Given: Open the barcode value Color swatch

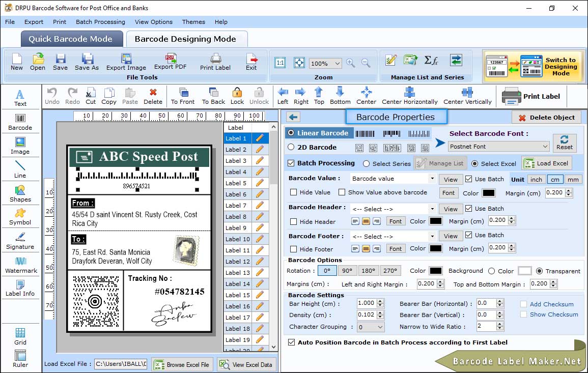Looking at the screenshot, I should coord(488,193).
